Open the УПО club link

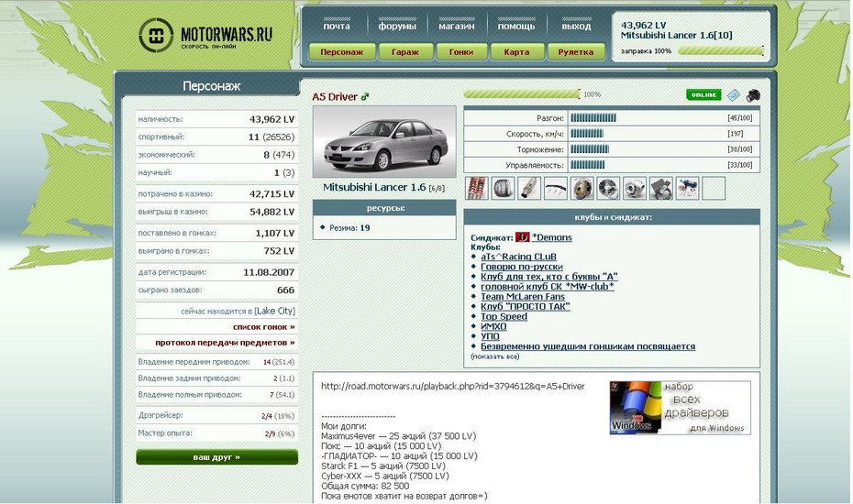pos(490,336)
